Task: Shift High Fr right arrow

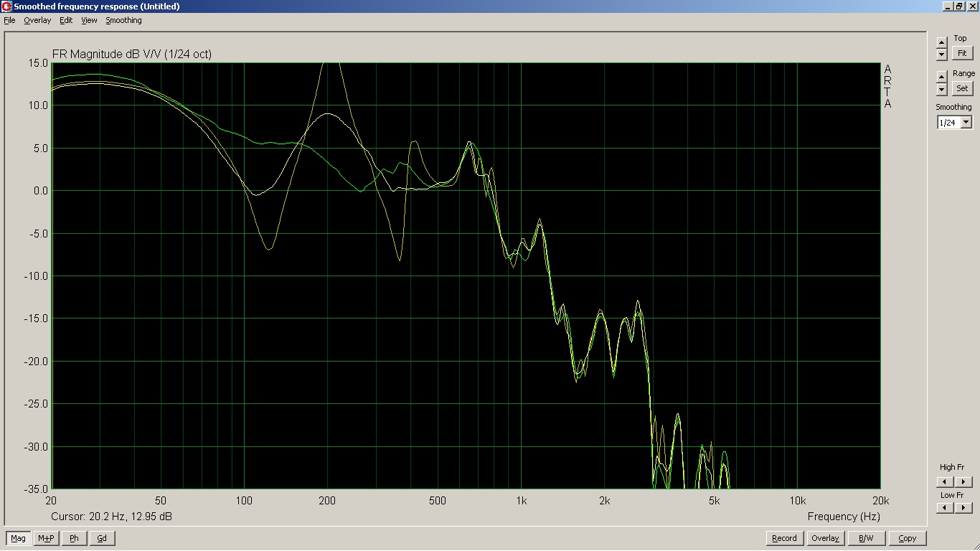Action: 963,482
